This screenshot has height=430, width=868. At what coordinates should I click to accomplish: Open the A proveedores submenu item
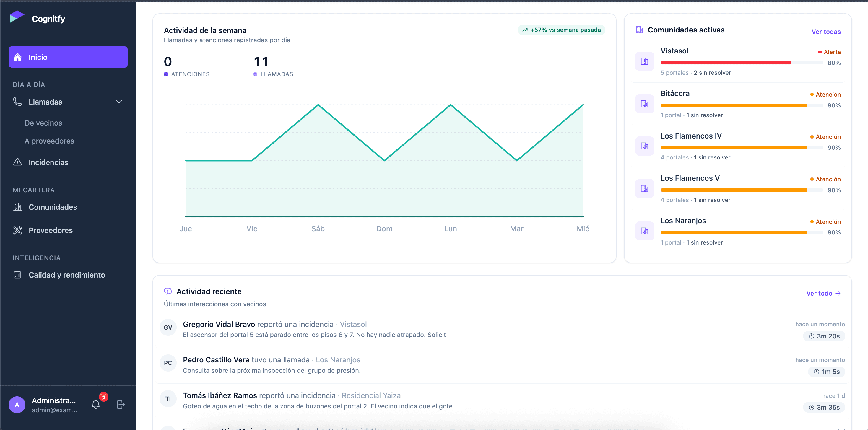point(49,141)
